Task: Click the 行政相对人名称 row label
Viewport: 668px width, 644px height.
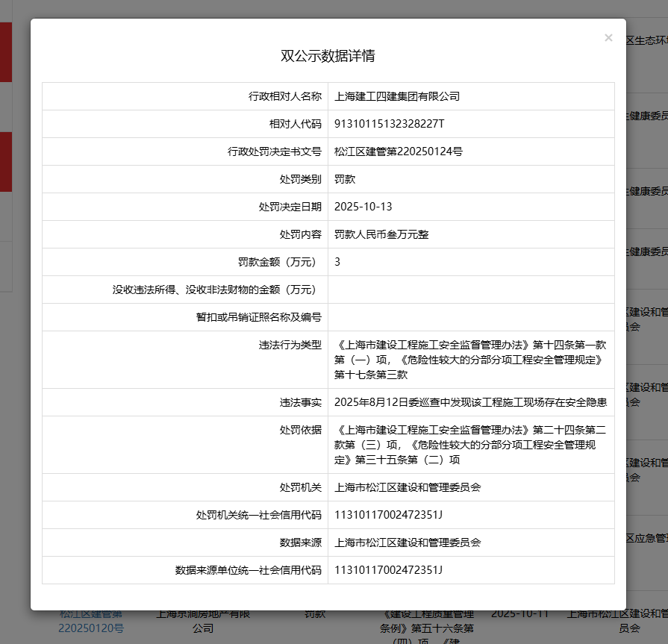Action: pos(284,96)
